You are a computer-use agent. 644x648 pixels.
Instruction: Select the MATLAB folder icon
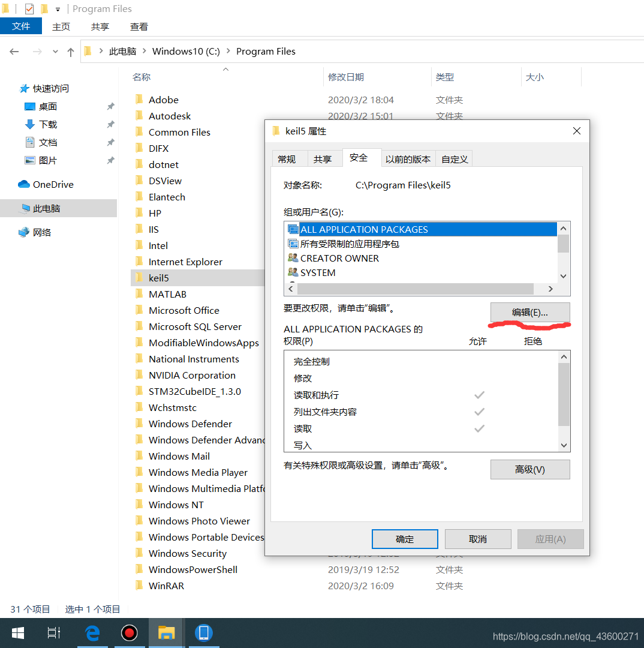(x=139, y=294)
